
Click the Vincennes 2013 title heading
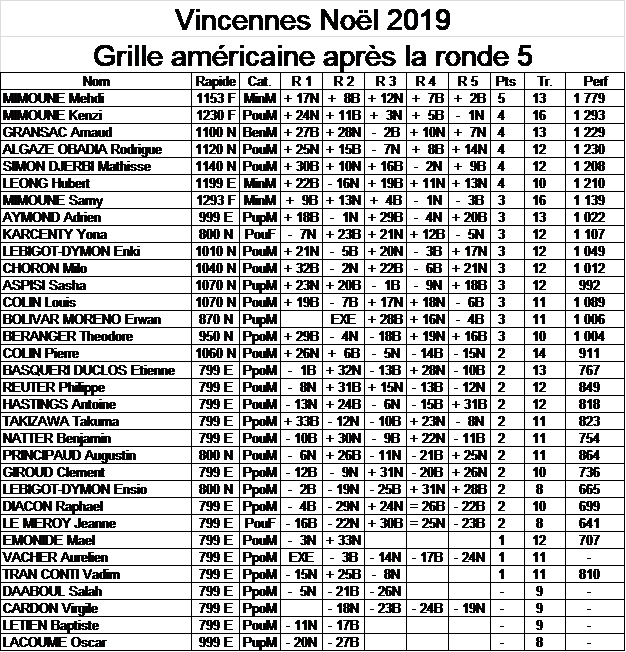(312, 18)
